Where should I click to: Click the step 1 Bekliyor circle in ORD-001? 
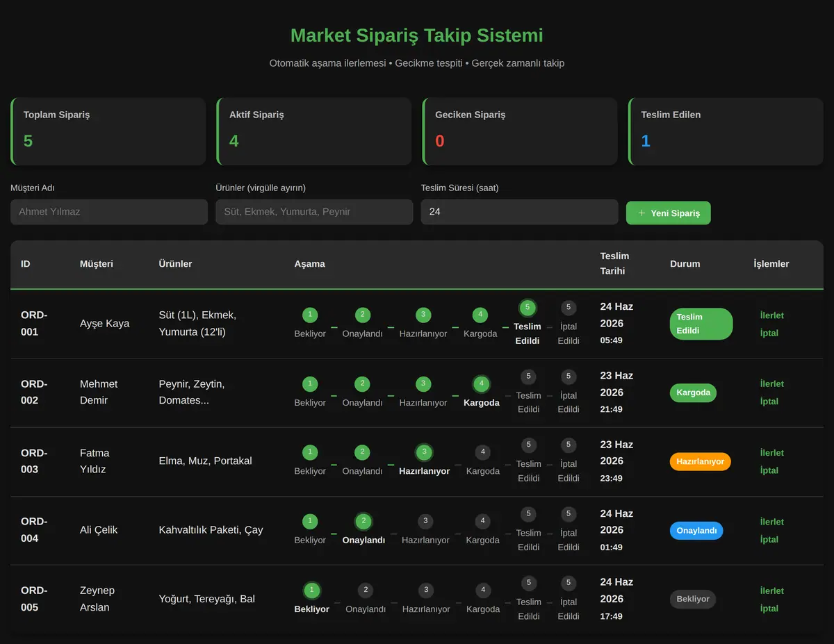pos(310,315)
